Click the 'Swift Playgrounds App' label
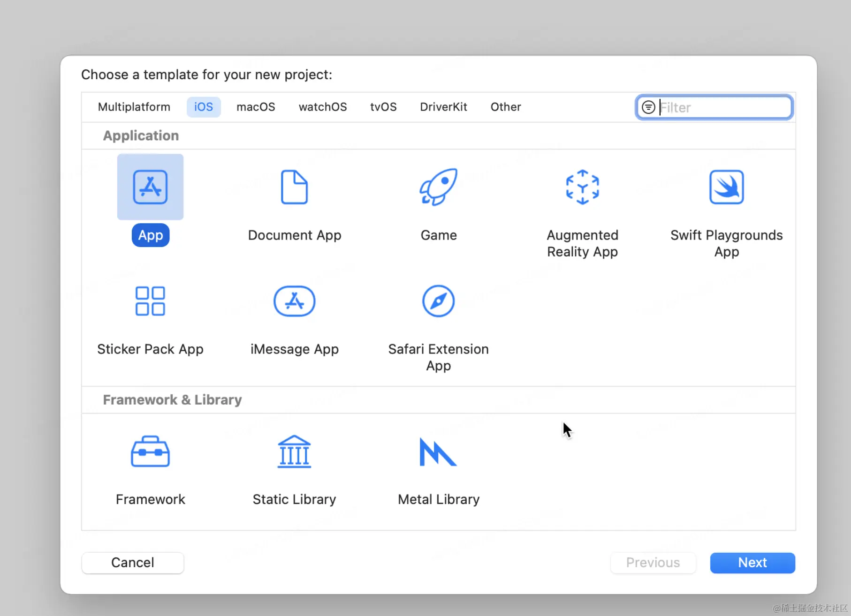The height and width of the screenshot is (616, 851). (726, 243)
